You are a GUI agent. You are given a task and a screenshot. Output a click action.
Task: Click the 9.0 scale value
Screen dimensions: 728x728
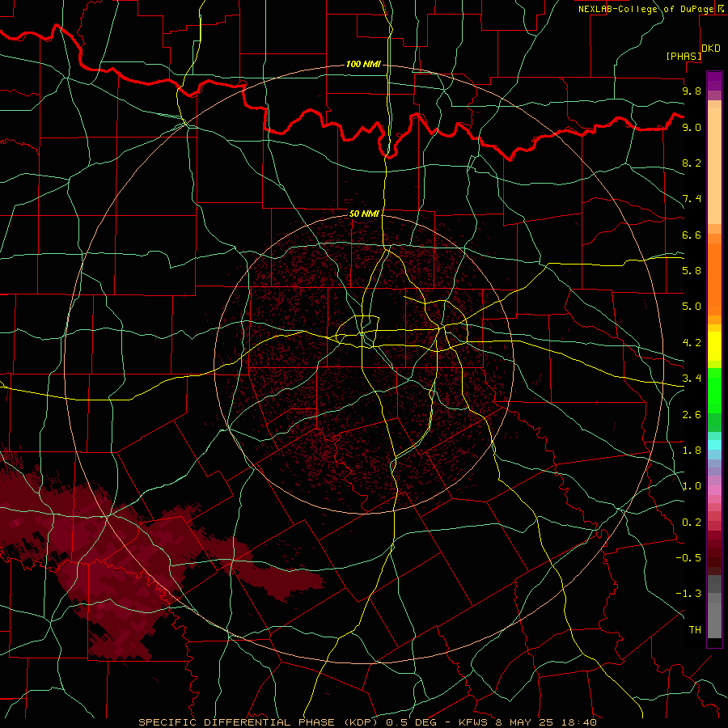pyautogui.click(x=692, y=127)
